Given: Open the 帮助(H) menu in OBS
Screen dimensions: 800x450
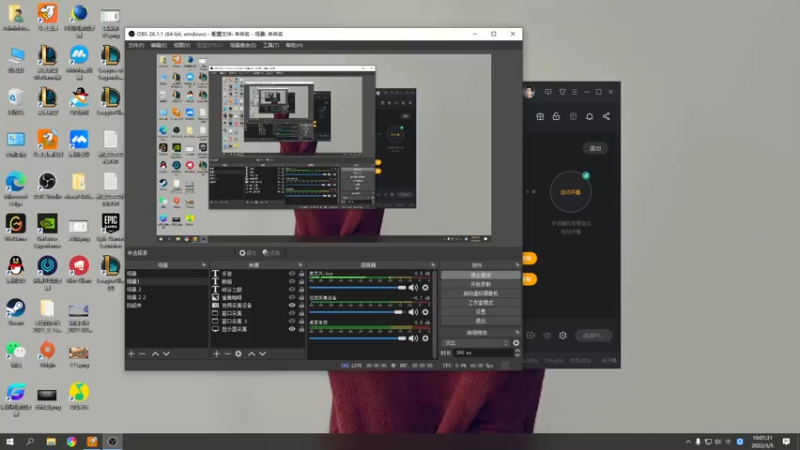Looking at the screenshot, I should coord(294,45).
